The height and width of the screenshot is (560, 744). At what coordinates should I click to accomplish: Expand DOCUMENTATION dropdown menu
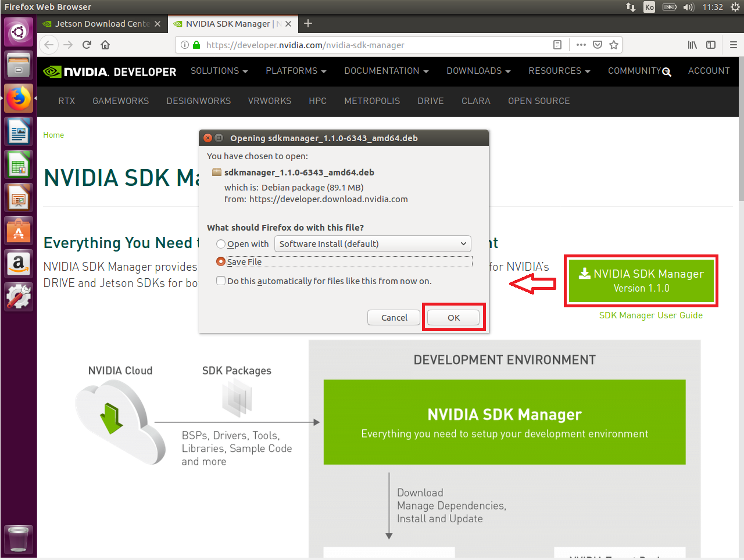tap(387, 71)
